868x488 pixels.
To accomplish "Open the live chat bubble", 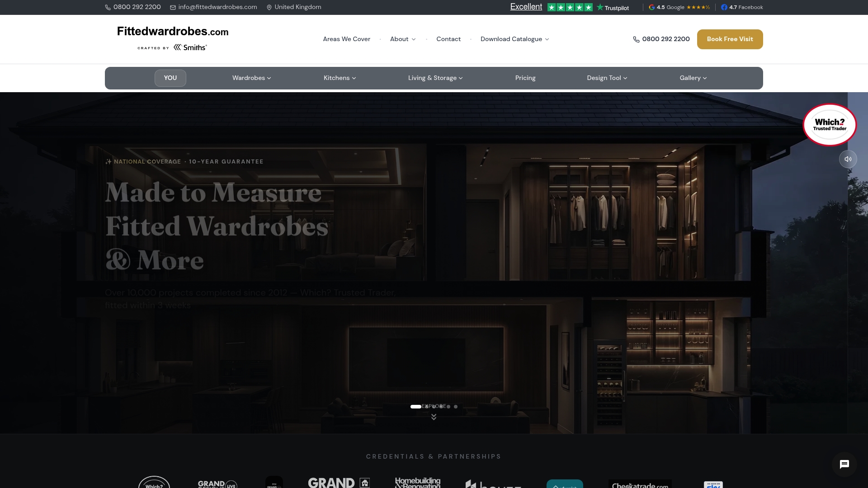I will [844, 465].
